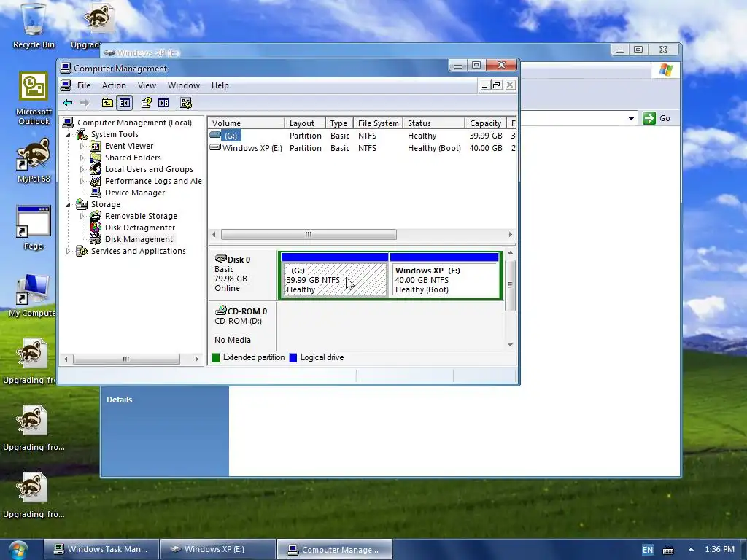747x560 pixels.
Task: Click the EN language indicator in tray
Action: click(x=648, y=550)
